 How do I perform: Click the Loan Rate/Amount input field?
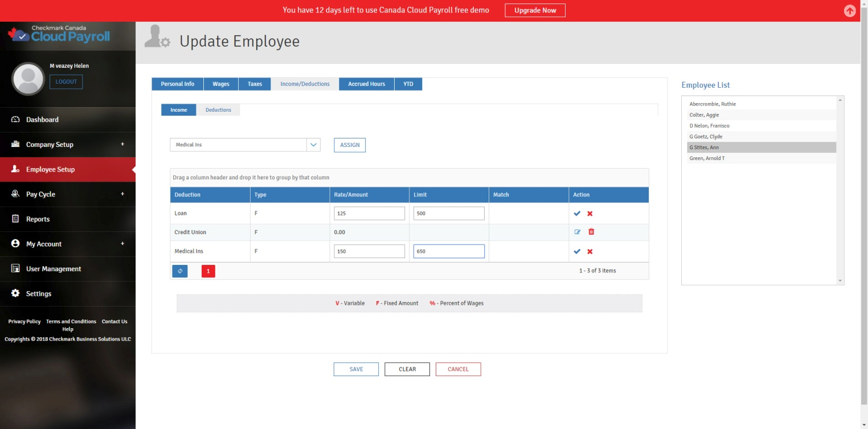point(369,214)
